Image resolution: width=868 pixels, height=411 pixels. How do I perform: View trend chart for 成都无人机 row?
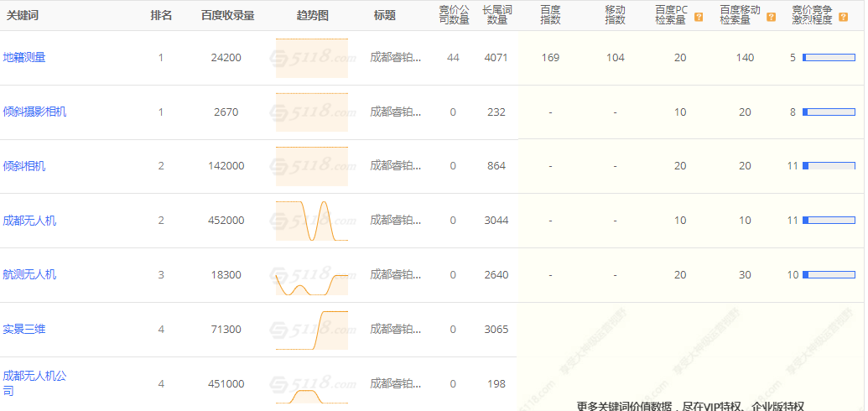(311, 221)
